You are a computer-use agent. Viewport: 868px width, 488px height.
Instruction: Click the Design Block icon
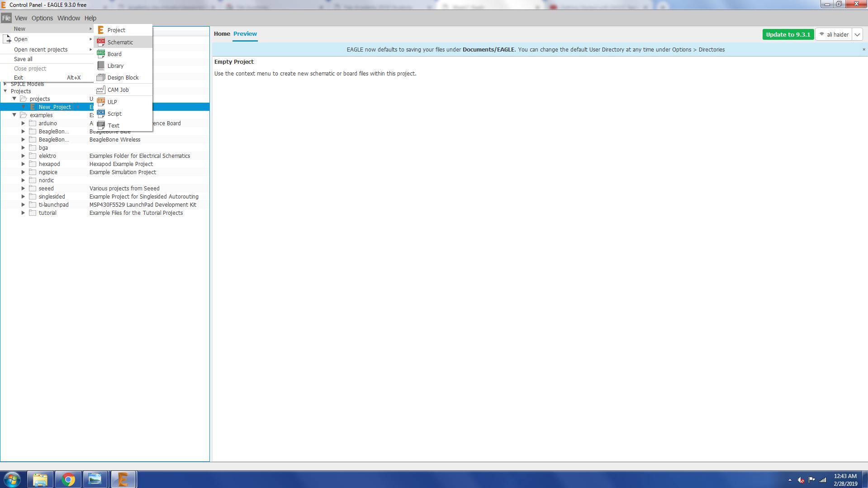click(101, 77)
